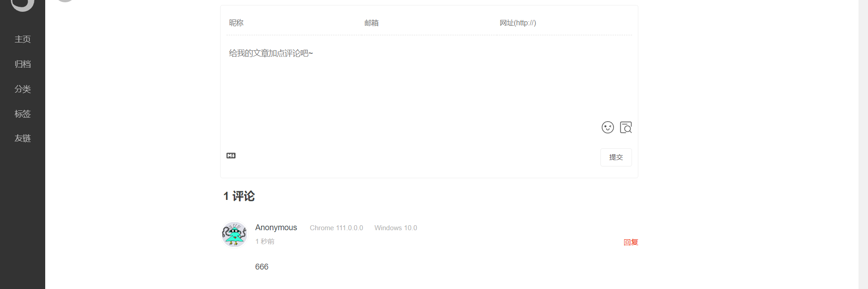
Task: Open 分类 categories
Action: pos(23,89)
